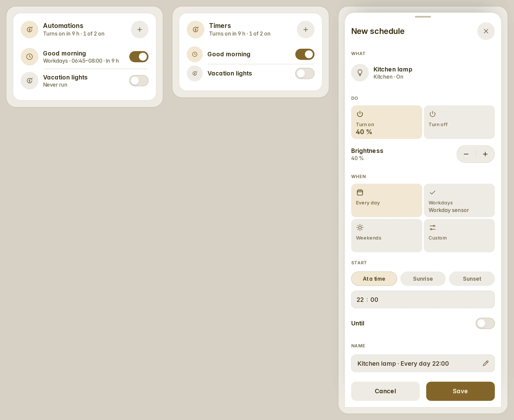
Task: Click the pencil icon to edit the schedule name
Action: (485, 363)
